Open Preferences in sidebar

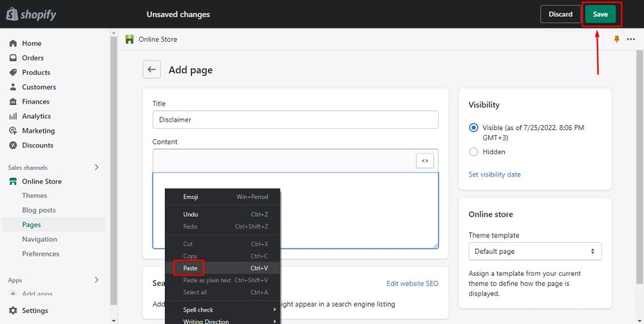pos(41,254)
